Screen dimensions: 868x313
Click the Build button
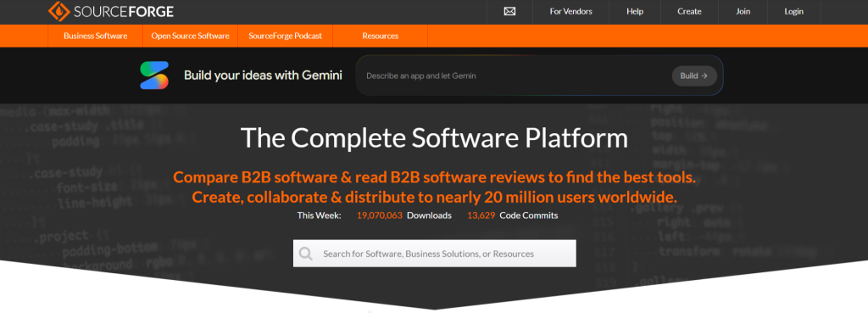694,75
